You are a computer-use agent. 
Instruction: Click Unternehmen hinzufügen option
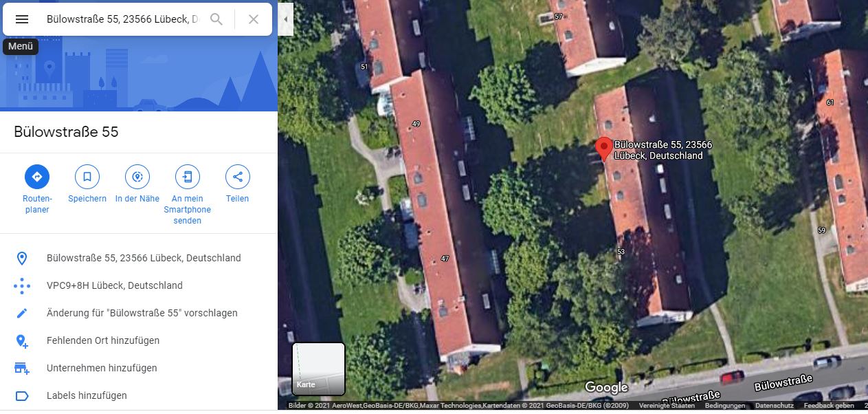(x=139, y=368)
